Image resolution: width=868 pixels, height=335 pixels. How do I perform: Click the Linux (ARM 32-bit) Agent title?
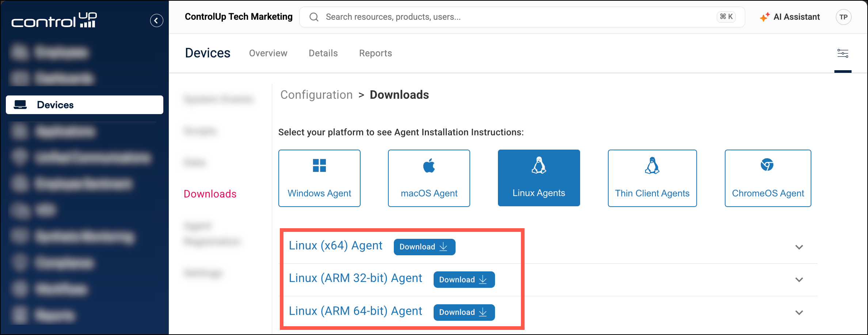(355, 278)
